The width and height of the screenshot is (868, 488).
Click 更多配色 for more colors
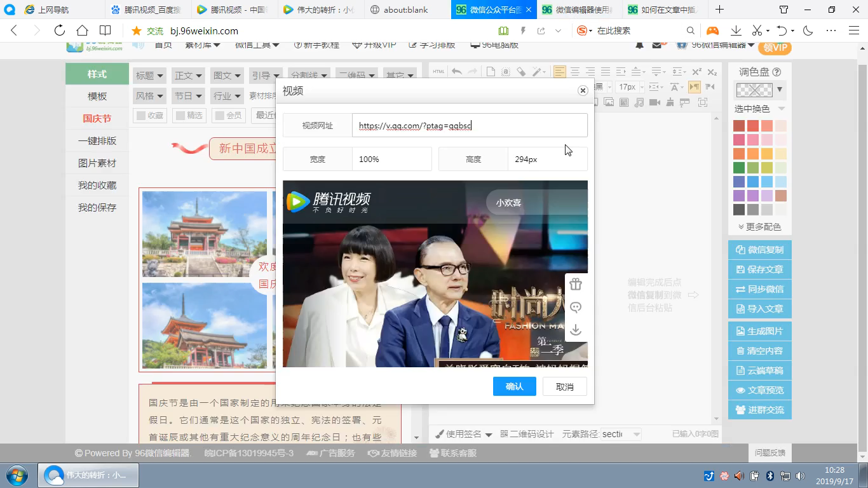point(760,227)
